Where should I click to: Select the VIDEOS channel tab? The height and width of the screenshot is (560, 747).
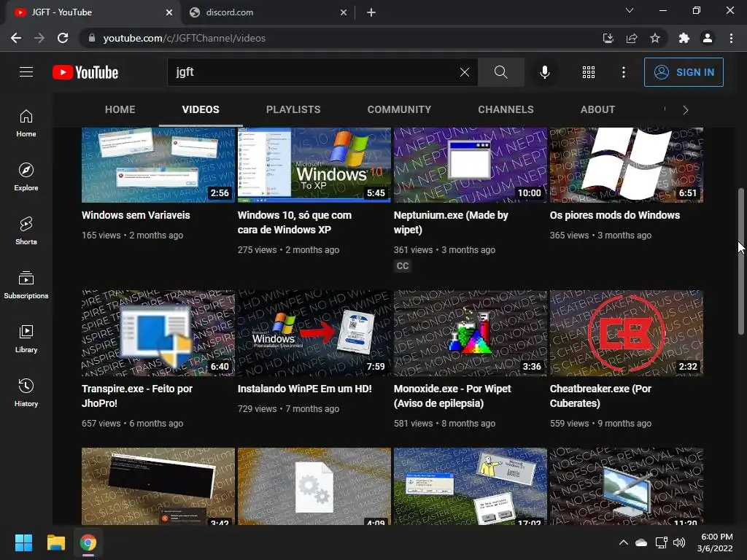pyautogui.click(x=201, y=109)
